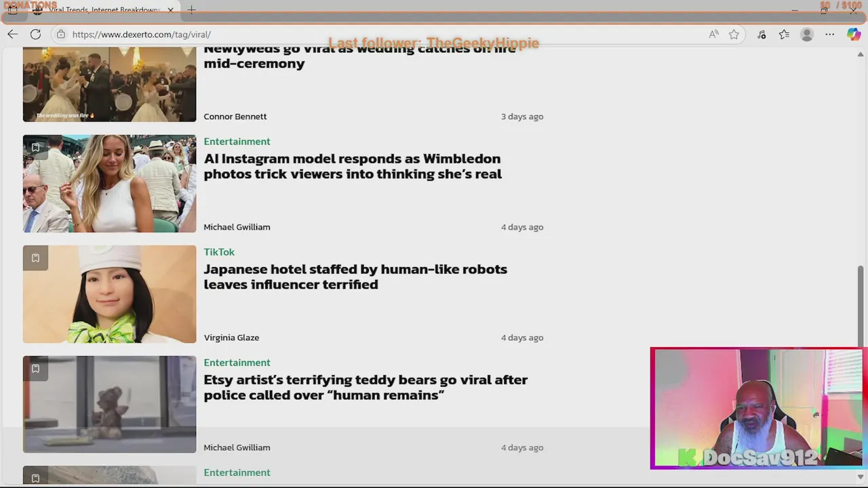
Task: Open Entertainment category above AI Instagram article
Action: pyautogui.click(x=237, y=142)
